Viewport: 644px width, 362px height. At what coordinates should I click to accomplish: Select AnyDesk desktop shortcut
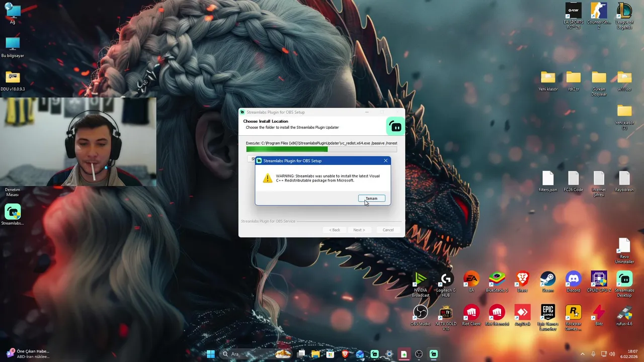point(522,316)
